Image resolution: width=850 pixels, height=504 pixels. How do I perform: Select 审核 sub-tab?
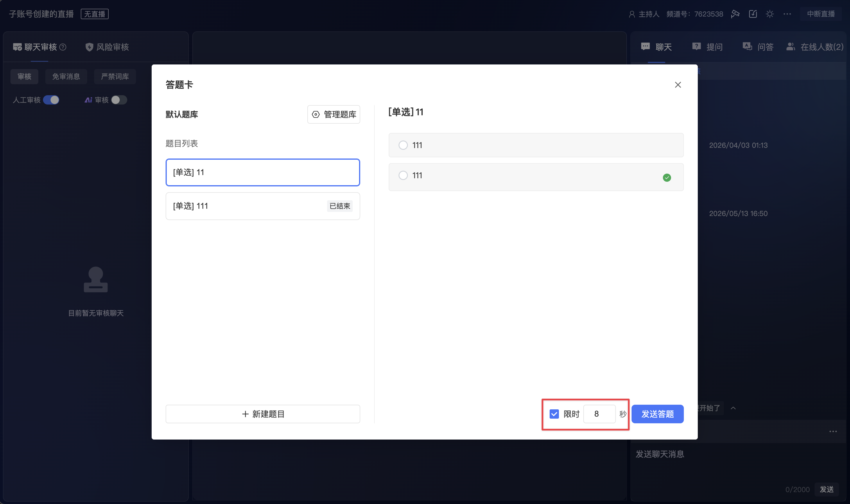24,76
